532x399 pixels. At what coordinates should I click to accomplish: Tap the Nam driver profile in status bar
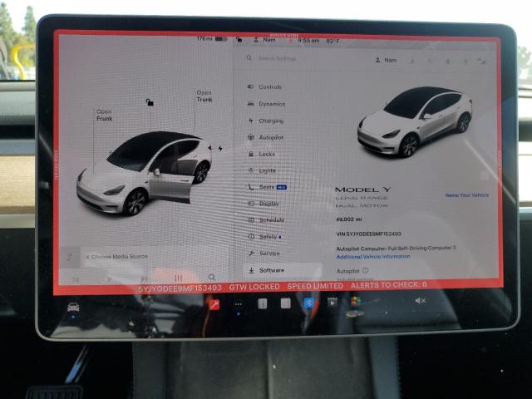pos(264,40)
